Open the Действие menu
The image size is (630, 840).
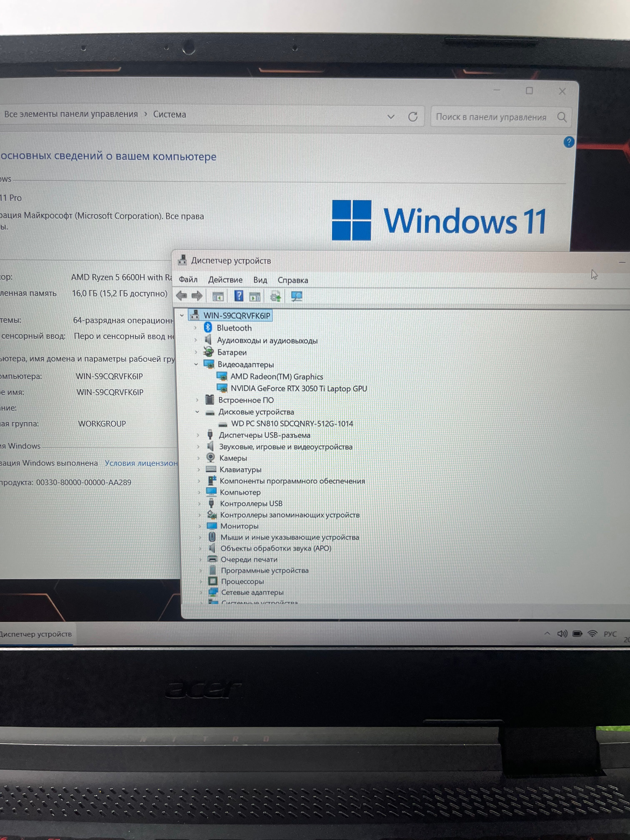point(225,280)
